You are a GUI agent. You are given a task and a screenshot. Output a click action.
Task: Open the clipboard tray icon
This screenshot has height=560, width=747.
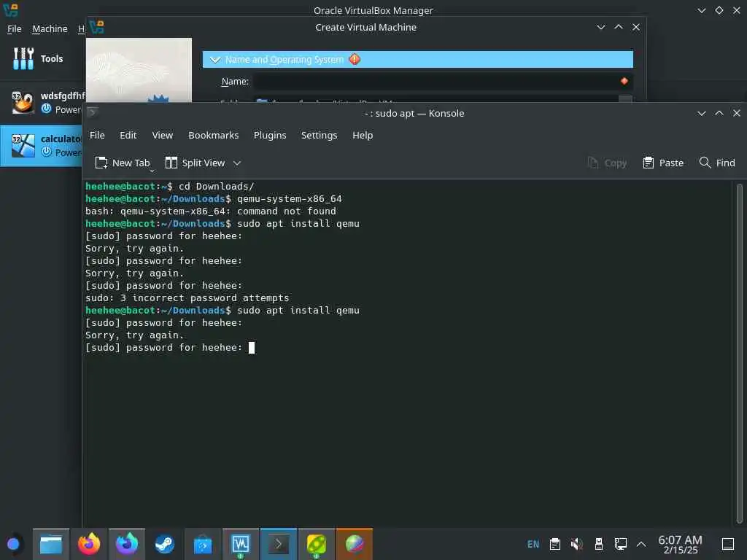click(x=554, y=544)
